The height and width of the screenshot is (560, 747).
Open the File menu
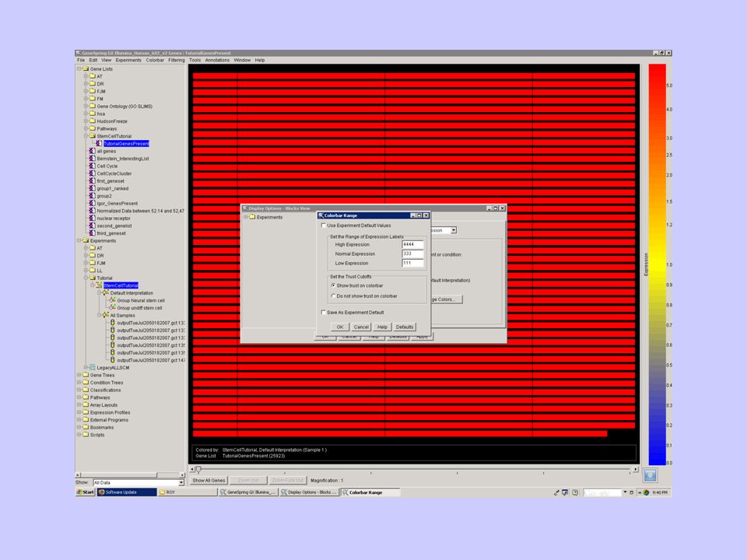click(x=81, y=61)
